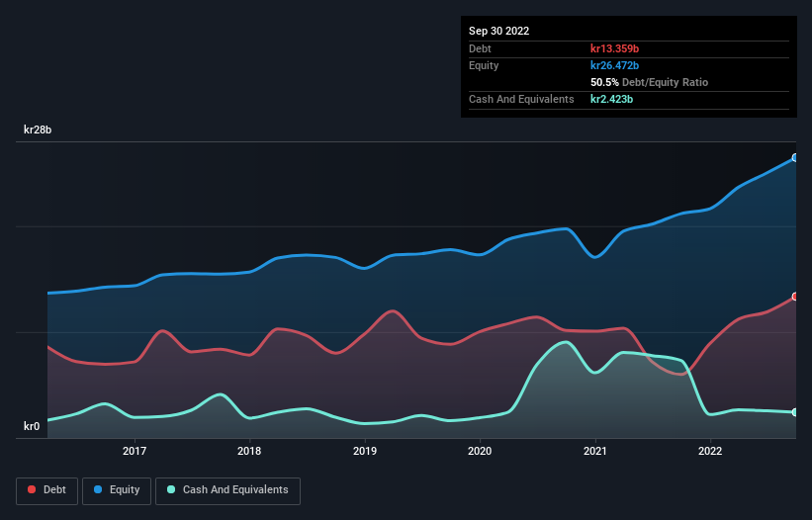Click the 2017 x-axis label
The image size is (812, 520).
pyautogui.click(x=135, y=451)
